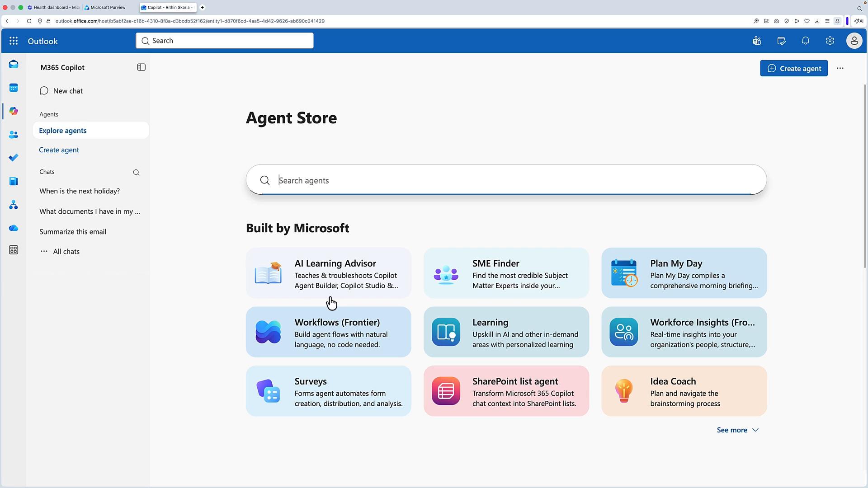Screen dimensions: 868x488
Task: Click the browser reload button
Action: click(29, 21)
